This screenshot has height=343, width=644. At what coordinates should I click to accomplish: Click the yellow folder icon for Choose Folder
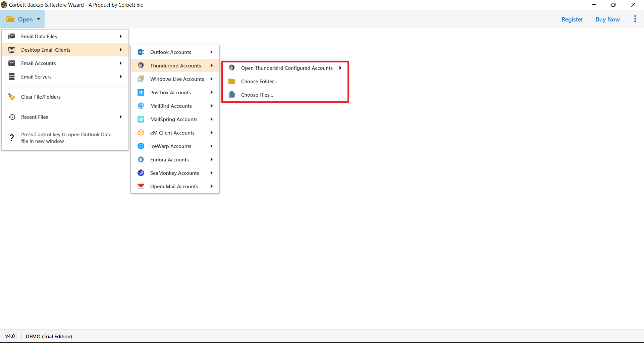click(232, 81)
